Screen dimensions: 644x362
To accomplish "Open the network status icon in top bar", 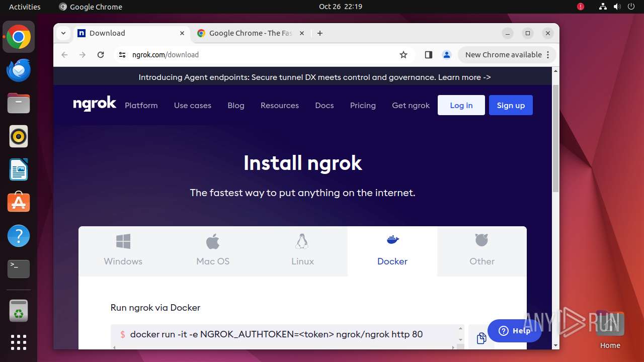I will click(603, 7).
